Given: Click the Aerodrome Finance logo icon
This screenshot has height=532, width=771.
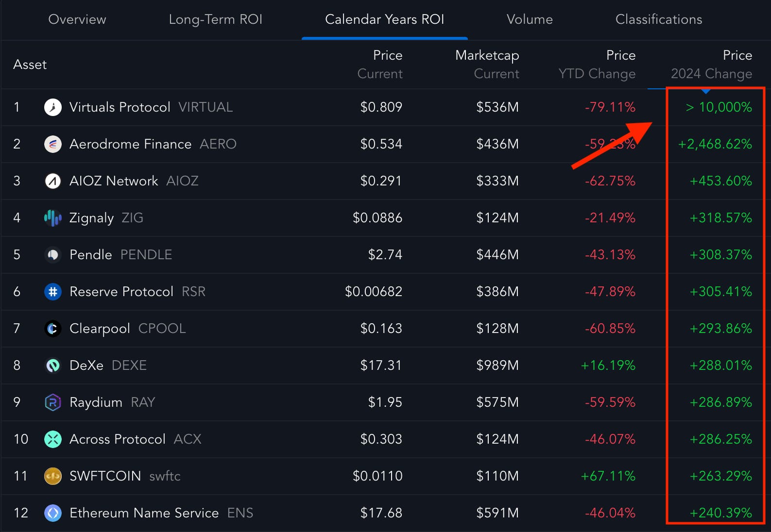Looking at the screenshot, I should [53, 144].
